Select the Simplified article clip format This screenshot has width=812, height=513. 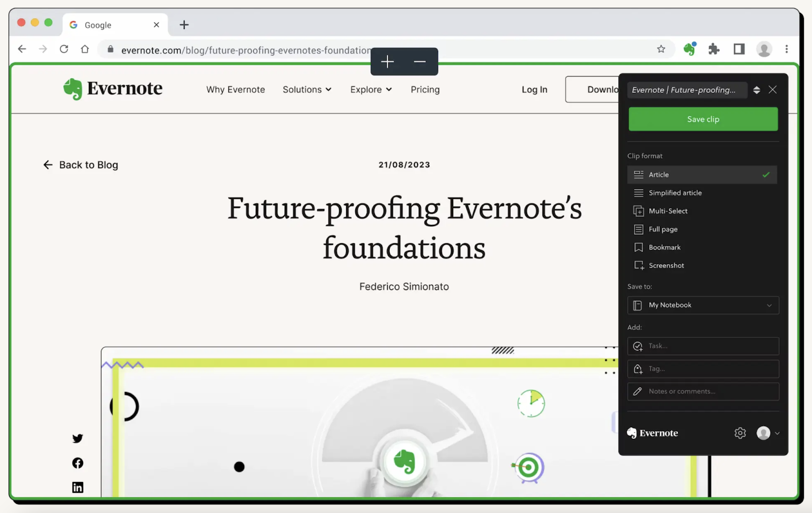pyautogui.click(x=702, y=193)
